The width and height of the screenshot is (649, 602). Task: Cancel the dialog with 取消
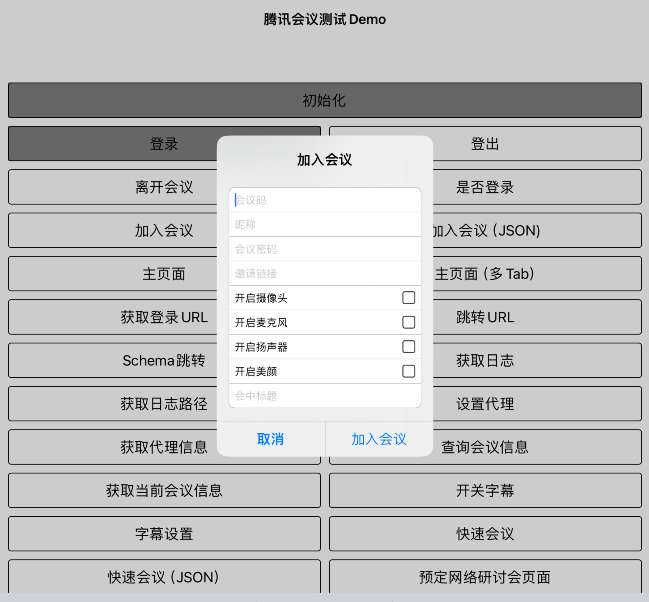[x=271, y=439]
